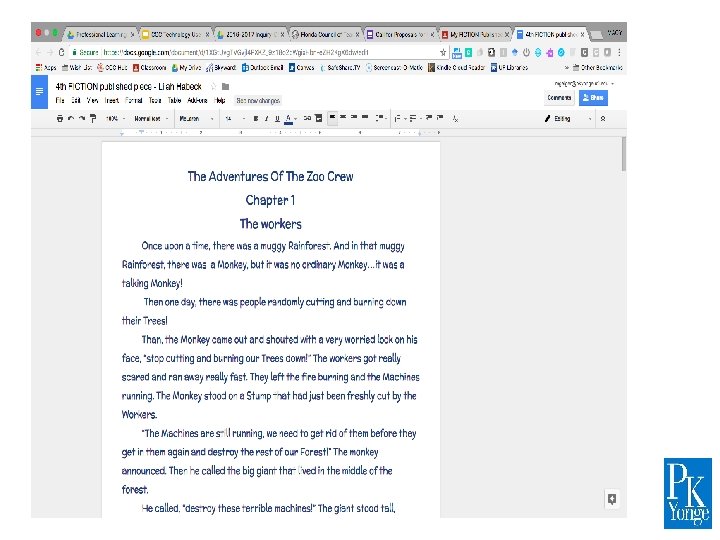This screenshot has width=720, height=540.
Task: Open the Normal text style dropdown
Action: coord(151,118)
